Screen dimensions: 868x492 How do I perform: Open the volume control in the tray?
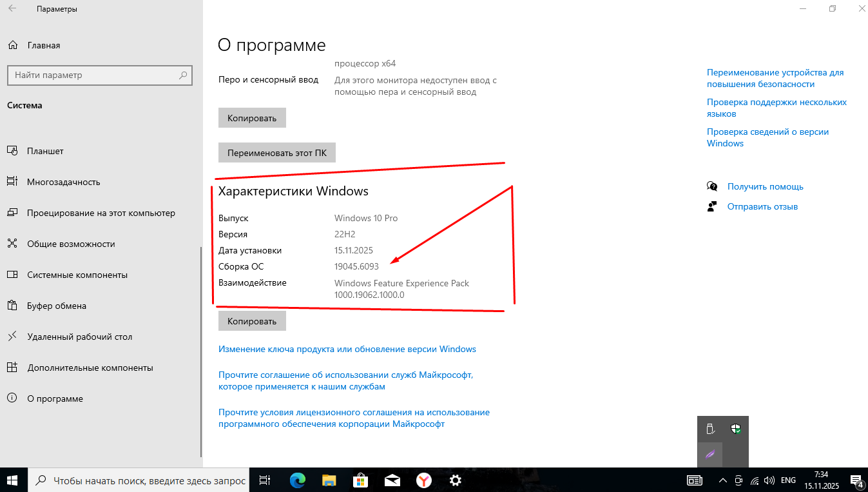[769, 480]
